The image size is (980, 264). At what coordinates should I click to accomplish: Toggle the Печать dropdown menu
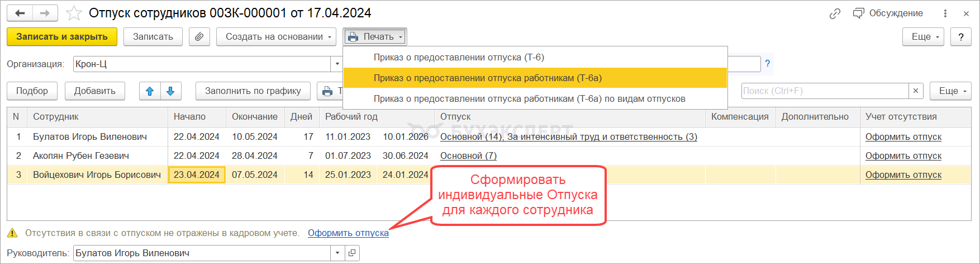pos(375,36)
